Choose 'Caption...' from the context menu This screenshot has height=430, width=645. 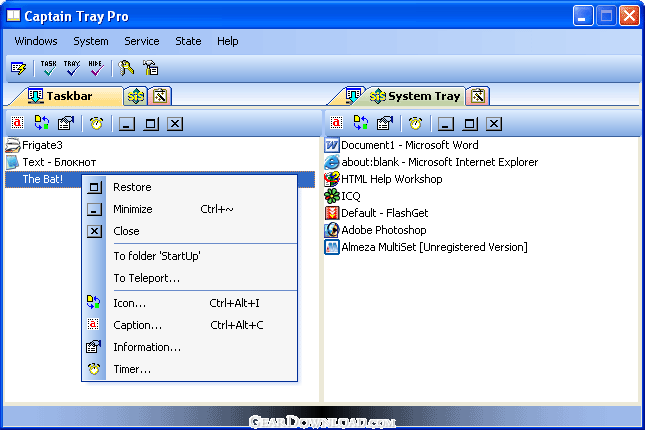click(x=190, y=325)
